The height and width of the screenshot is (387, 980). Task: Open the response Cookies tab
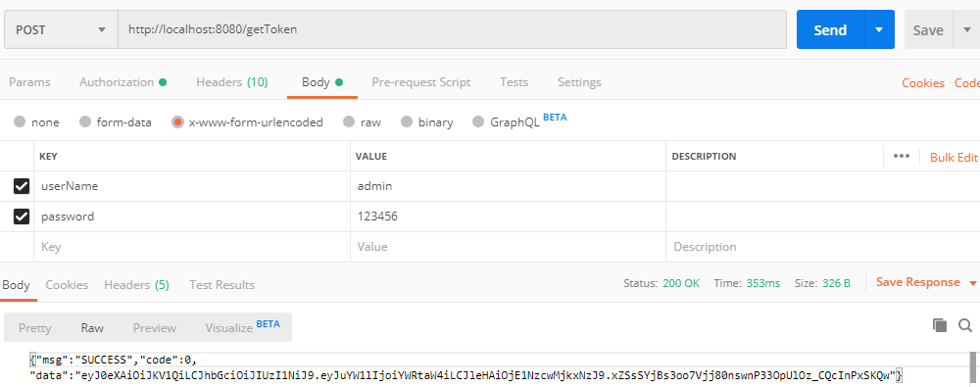[67, 284]
